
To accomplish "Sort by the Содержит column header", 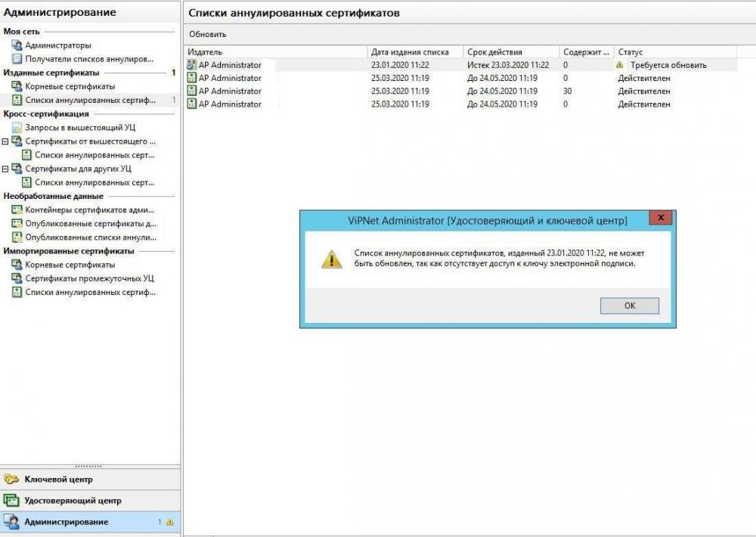I will [587, 52].
